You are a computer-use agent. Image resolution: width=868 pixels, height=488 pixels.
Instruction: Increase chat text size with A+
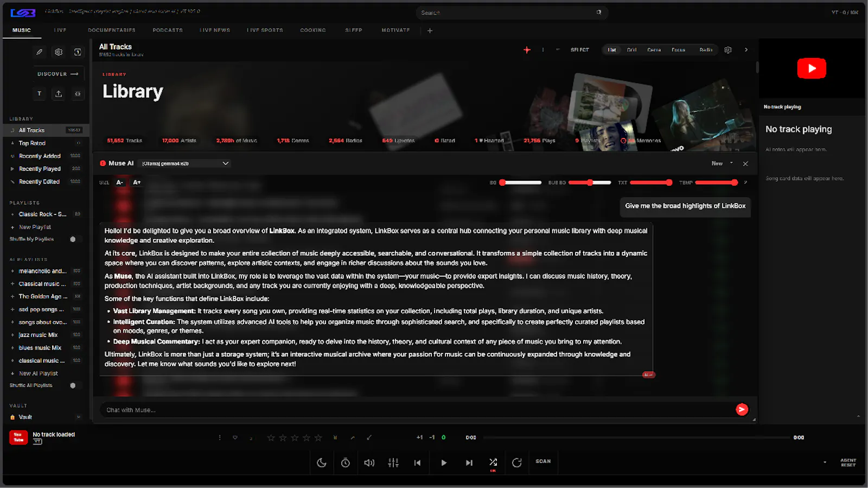137,182
